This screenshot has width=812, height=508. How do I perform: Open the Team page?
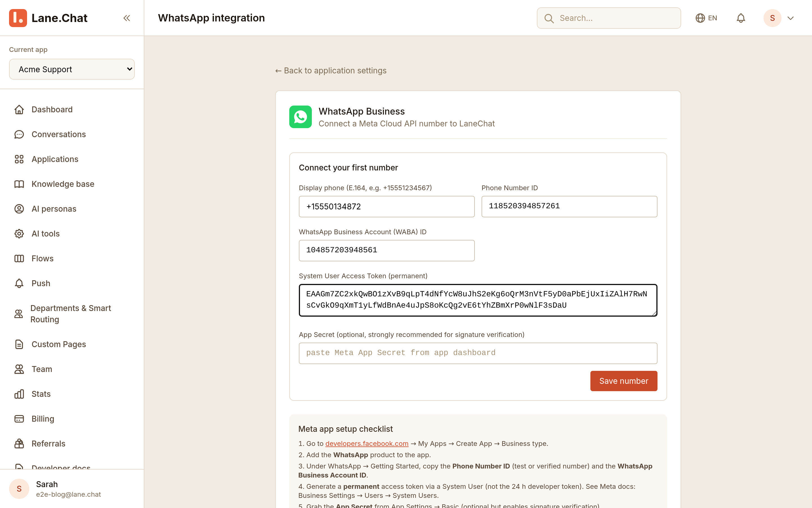point(72,369)
